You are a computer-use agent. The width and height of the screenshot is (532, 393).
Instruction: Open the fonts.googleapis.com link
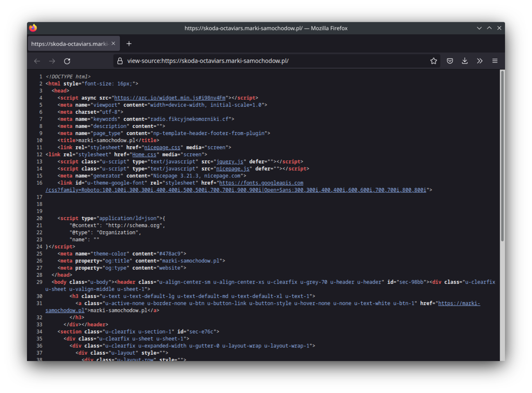click(x=261, y=183)
